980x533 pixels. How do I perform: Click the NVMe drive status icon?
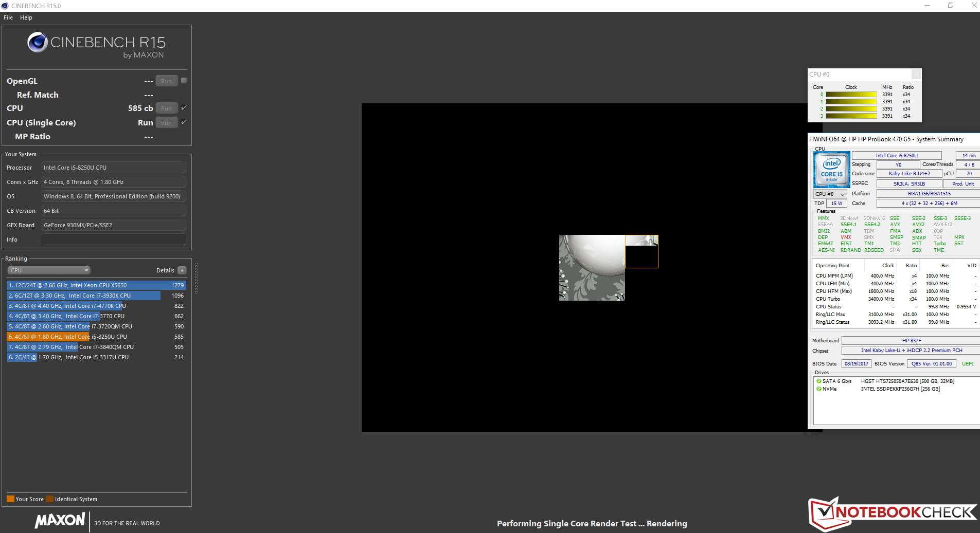click(818, 389)
